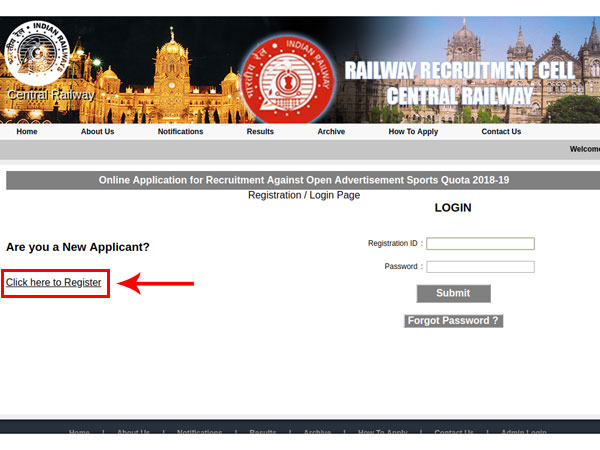Click the Registration / Login Page text
The width and height of the screenshot is (600, 450).
[304, 195]
